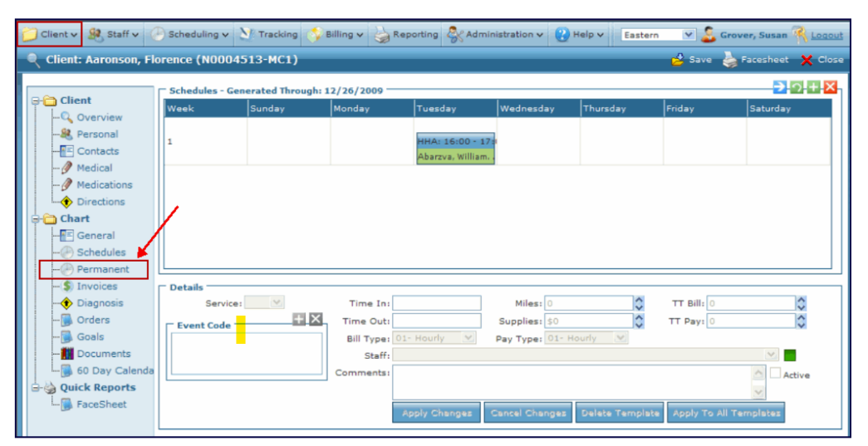This screenshot has width=868, height=446.
Task: Click the green staff color swatch
Action: pos(790,355)
